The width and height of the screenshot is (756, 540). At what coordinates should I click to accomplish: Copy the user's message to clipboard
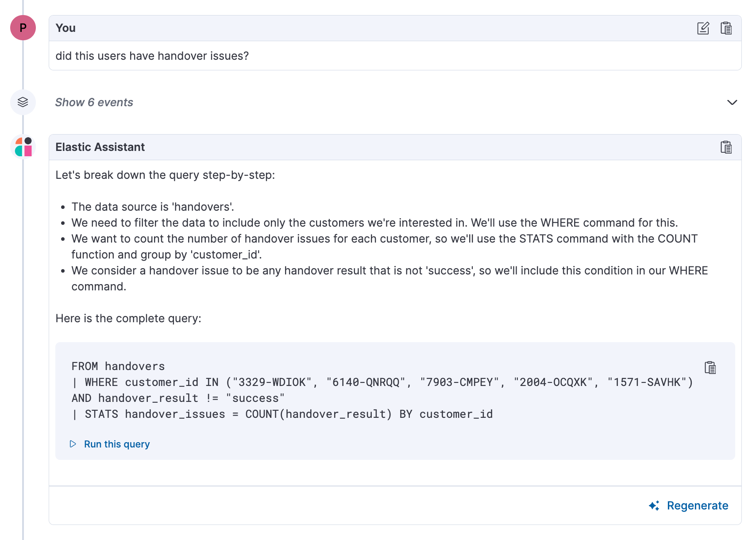726,28
